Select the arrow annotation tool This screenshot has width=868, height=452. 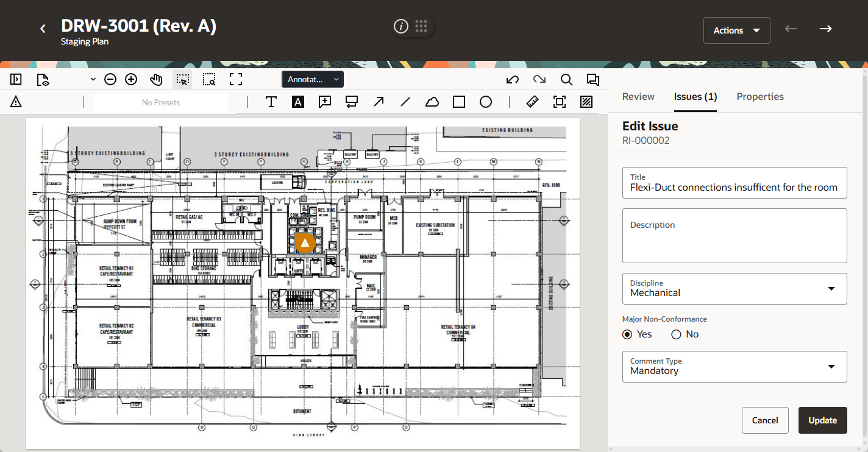coord(379,102)
